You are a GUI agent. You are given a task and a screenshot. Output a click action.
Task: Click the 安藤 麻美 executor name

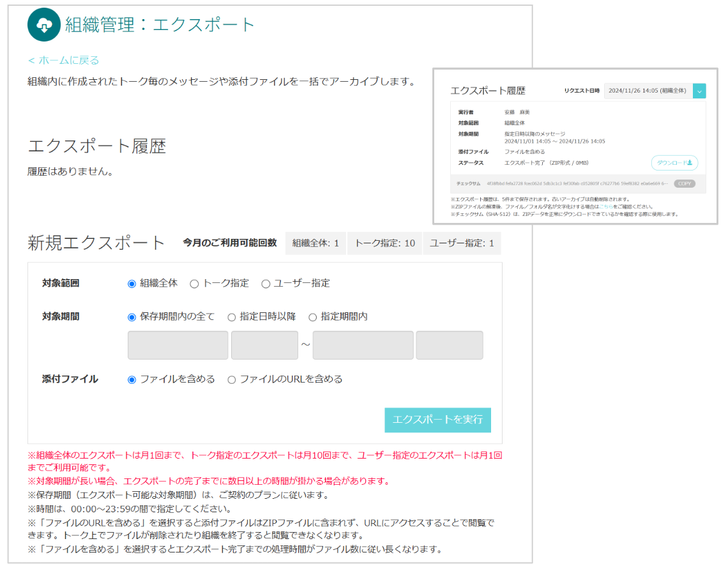(517, 112)
